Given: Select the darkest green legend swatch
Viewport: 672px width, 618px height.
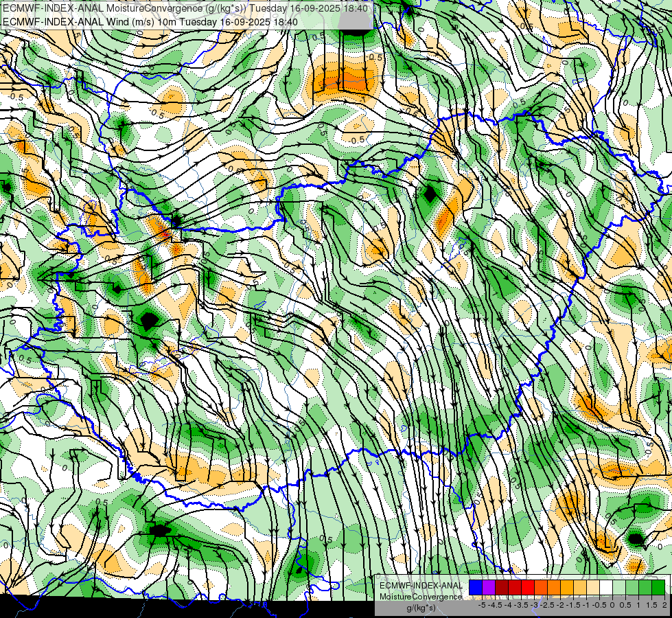Looking at the screenshot, I should [658, 587].
